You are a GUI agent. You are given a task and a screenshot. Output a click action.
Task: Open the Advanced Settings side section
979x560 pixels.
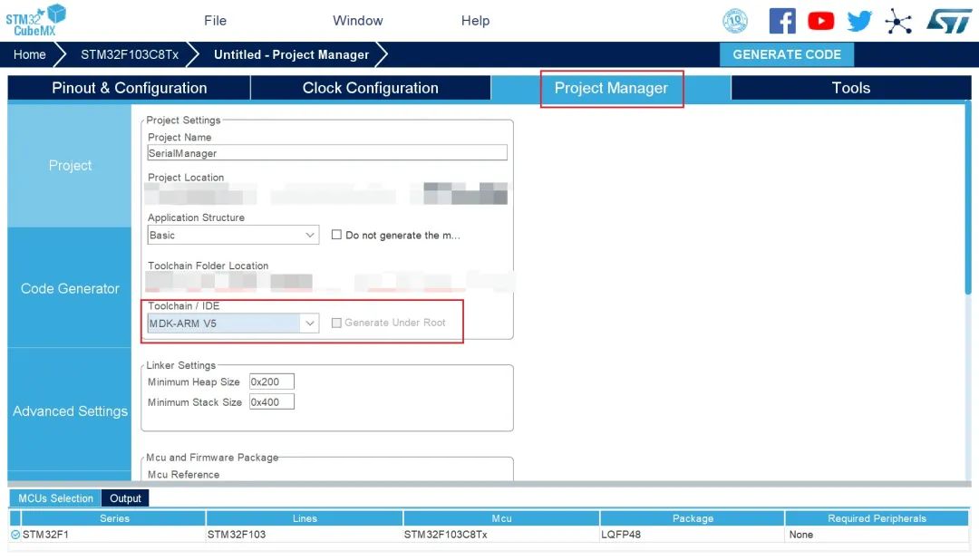tap(70, 410)
